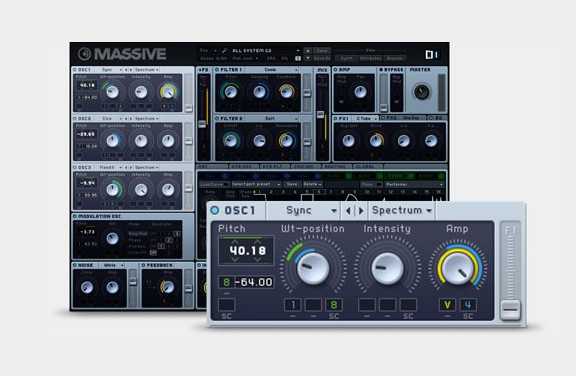Click empty first modulation slot under enlarged Intensity
The width and height of the screenshot is (576, 376).
point(367,305)
